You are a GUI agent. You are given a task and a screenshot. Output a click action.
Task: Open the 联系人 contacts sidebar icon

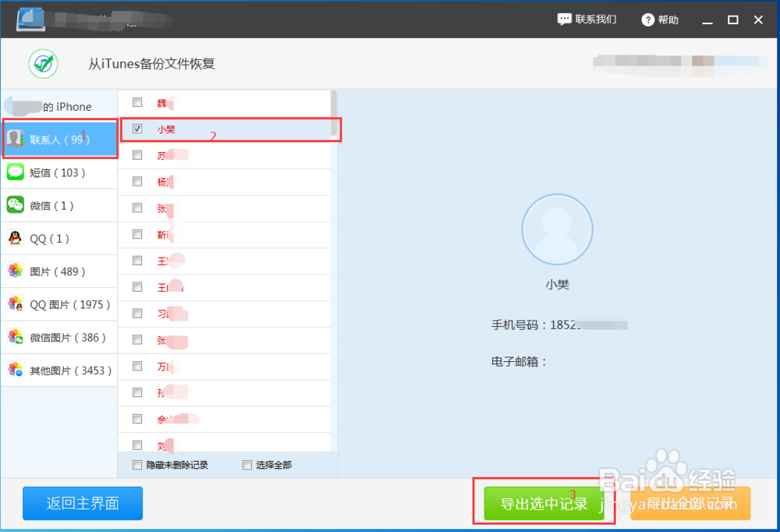click(x=16, y=139)
